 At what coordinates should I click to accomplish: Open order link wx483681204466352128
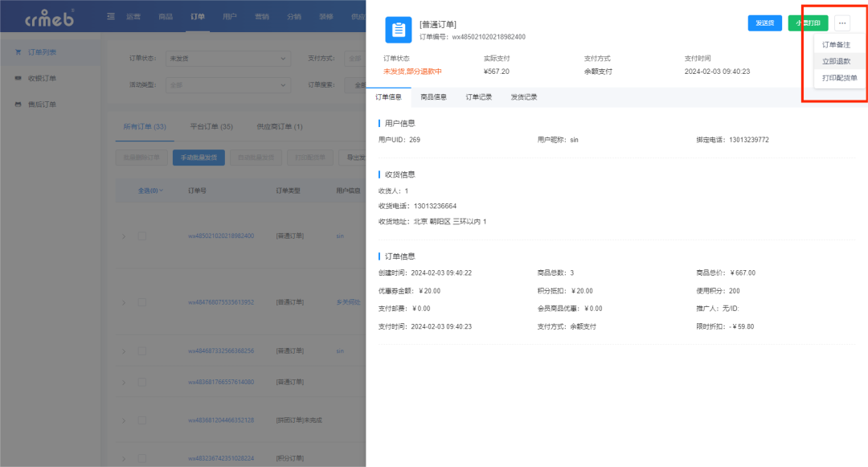pos(221,420)
